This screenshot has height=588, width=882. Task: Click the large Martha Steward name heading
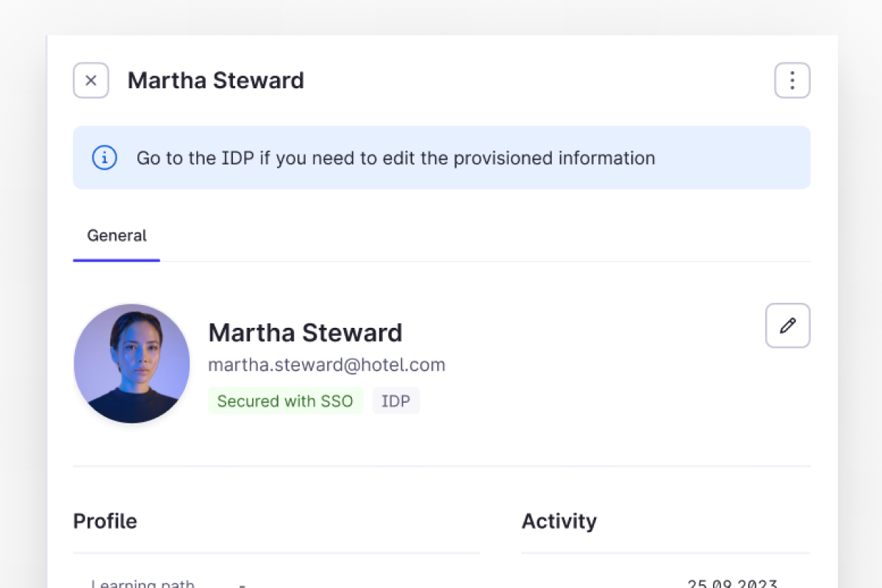(x=305, y=333)
